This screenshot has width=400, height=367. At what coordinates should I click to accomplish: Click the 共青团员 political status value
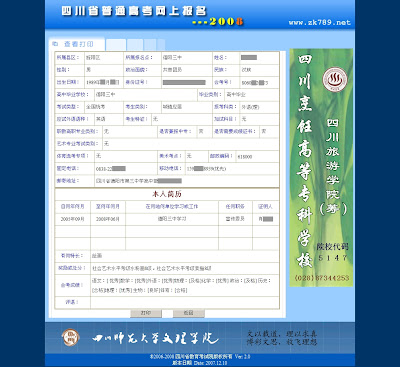pyautogui.click(x=172, y=70)
